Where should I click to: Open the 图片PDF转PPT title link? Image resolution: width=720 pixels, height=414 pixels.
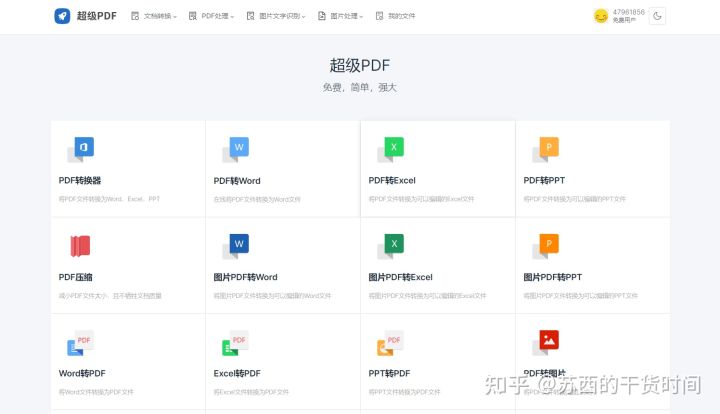tap(553, 277)
